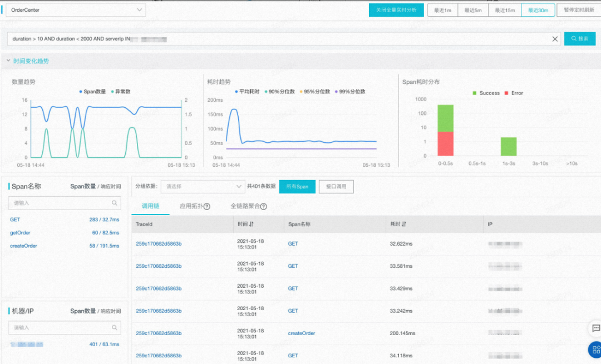Screen dimensions: 601x364
Task: Open GET span link in 33.242ms row
Action: point(293,311)
